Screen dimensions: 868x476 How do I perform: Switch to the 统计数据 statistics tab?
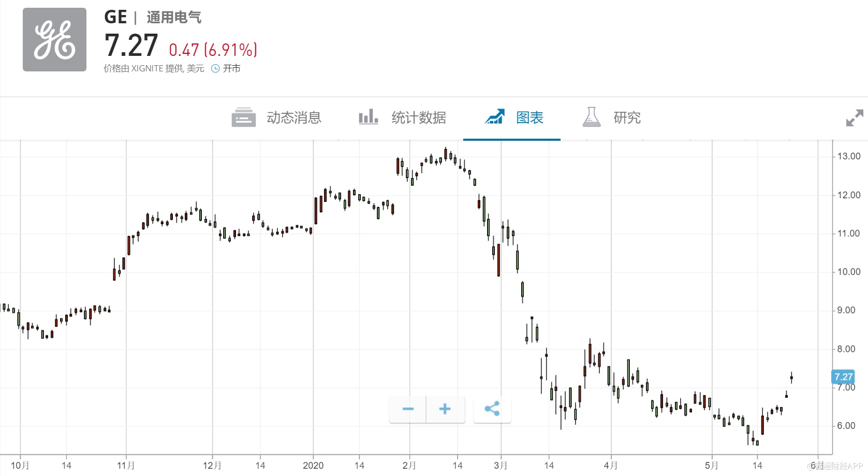pyautogui.click(x=418, y=118)
